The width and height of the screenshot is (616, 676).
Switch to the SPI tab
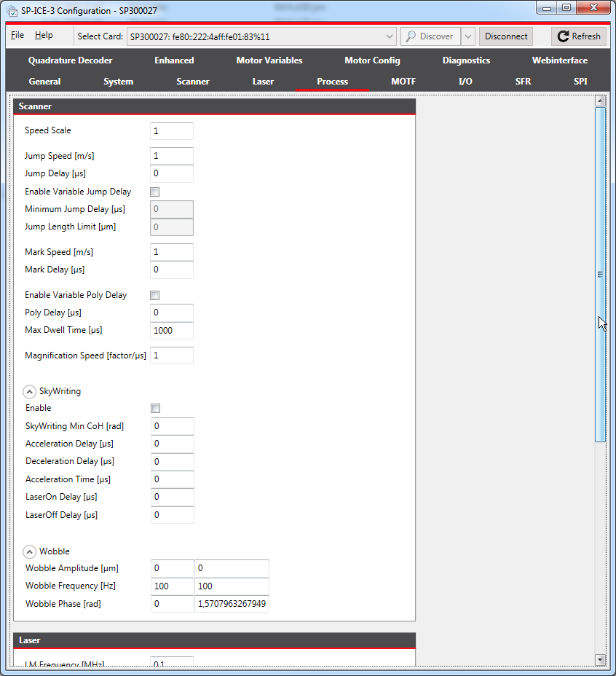tap(580, 82)
